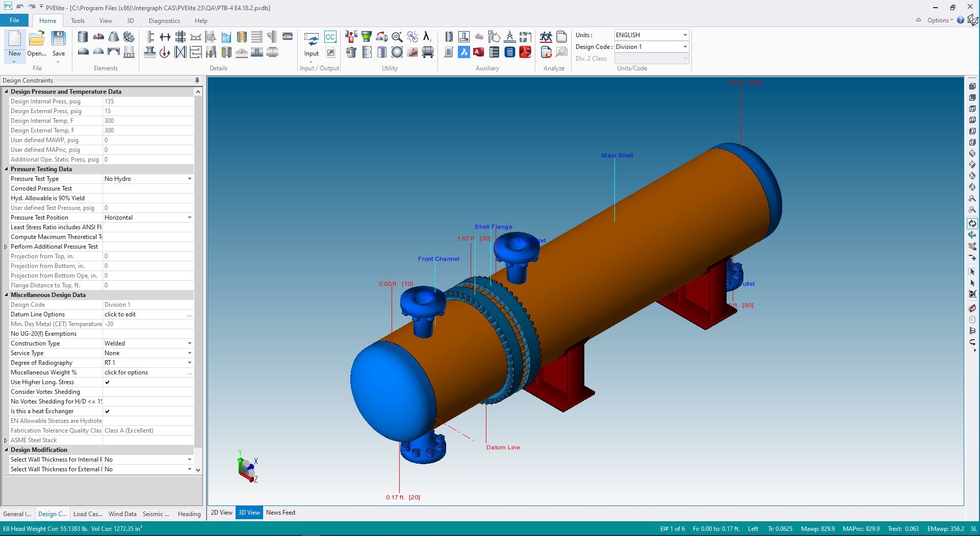Toggle the Corroded Pressure Test option
The height and width of the screenshot is (536, 980).
click(148, 189)
